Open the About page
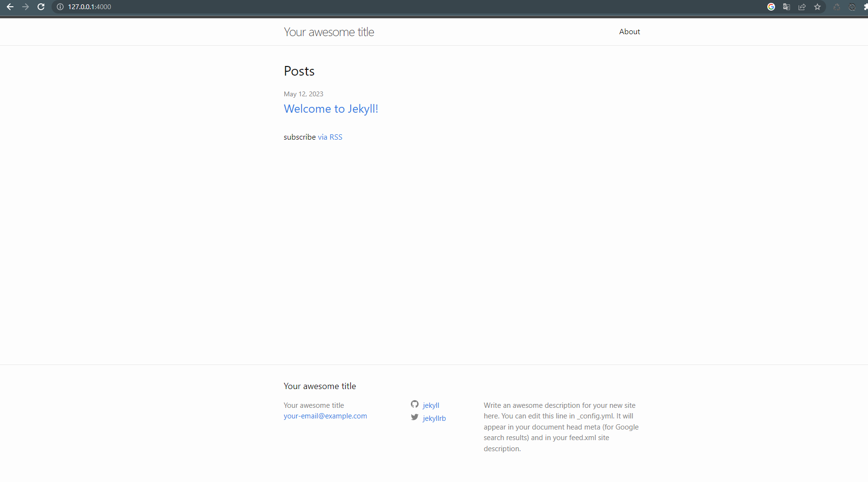 (x=630, y=32)
